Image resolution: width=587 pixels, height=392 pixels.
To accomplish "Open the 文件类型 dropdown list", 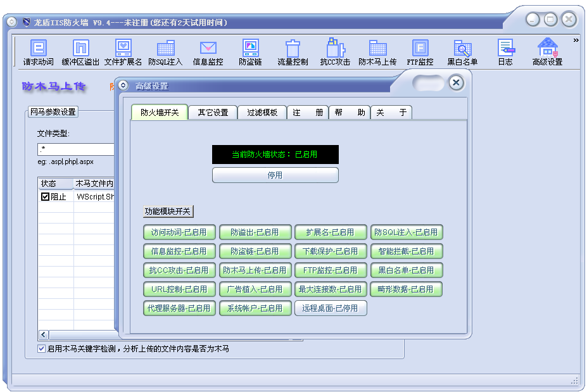I will point(76,149).
